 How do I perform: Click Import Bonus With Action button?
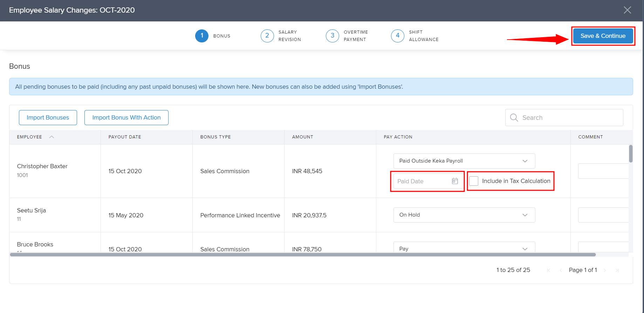coord(126,117)
